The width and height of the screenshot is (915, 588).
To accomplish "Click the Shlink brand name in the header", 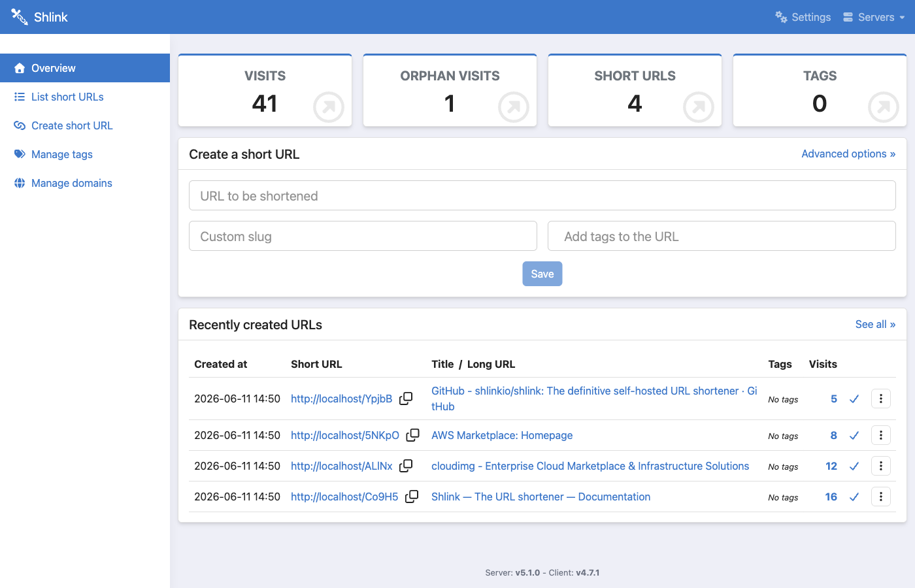I will pos(51,17).
